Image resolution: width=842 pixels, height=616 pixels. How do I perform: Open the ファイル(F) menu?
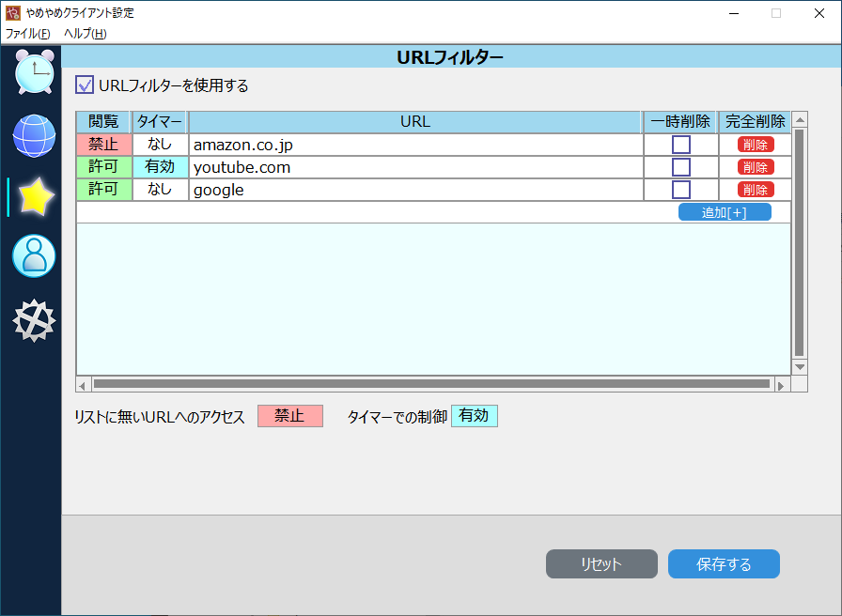click(x=28, y=34)
